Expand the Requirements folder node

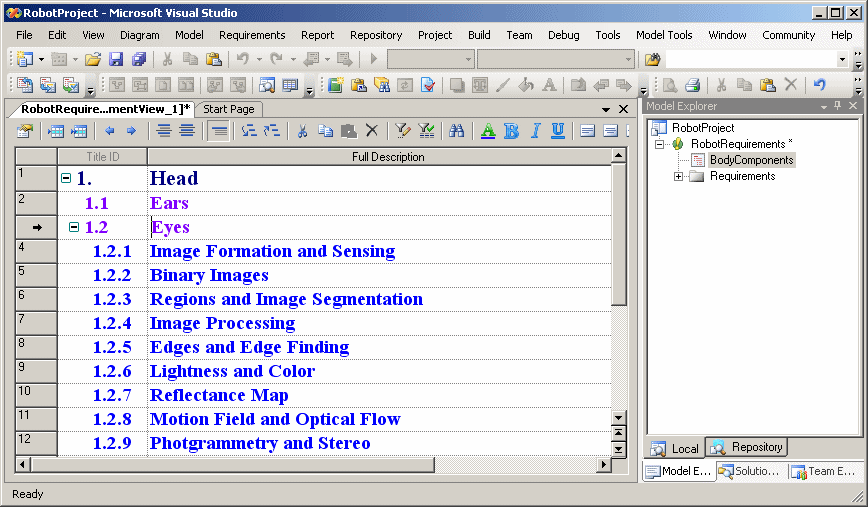[x=678, y=177]
